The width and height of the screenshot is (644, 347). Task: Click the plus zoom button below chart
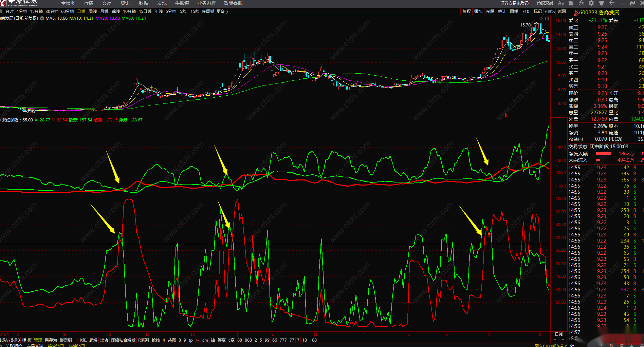(x=555, y=340)
